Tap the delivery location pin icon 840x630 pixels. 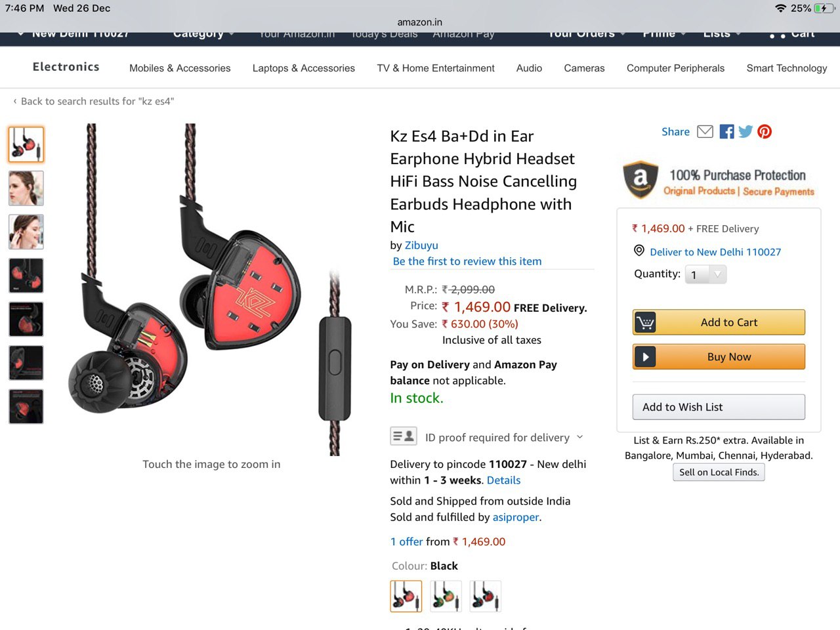639,251
